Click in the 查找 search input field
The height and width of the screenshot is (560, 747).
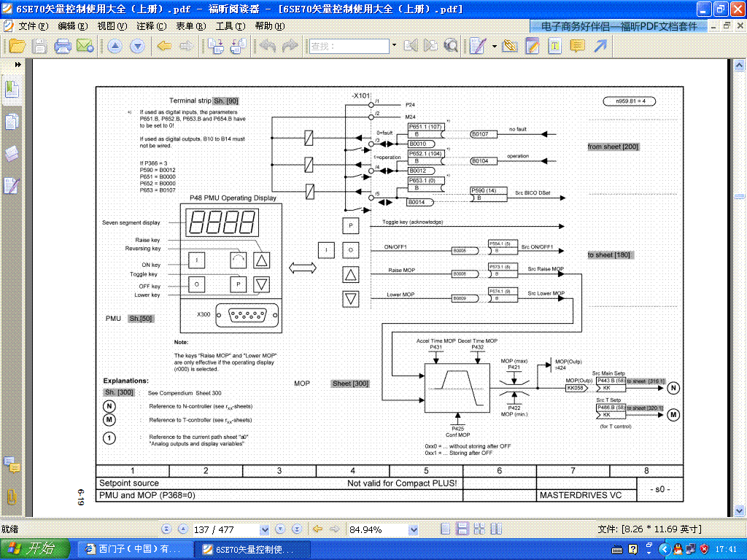(x=349, y=46)
